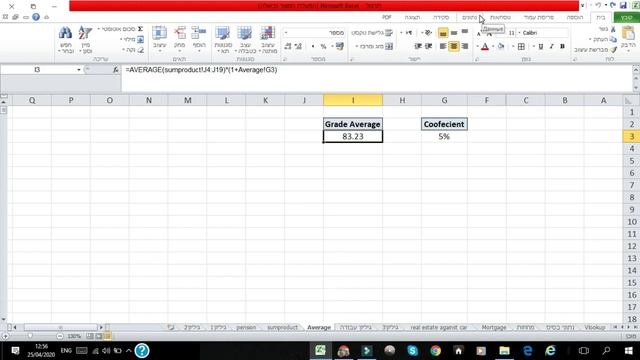Open Cell Styles gallery
The height and width of the screenshot is (360, 640).
(x=223, y=39)
